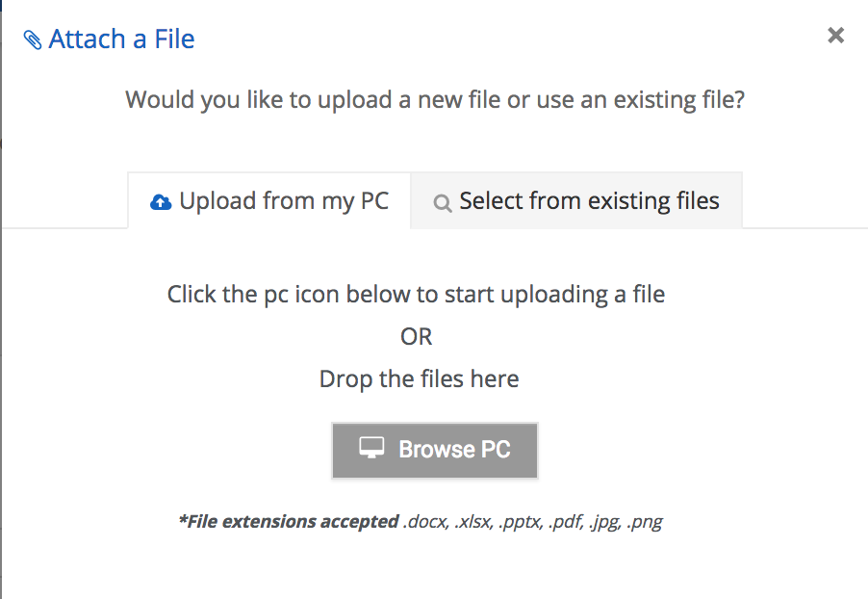Open the Select from existing files tab
This screenshot has height=599, width=868.
[x=576, y=200]
